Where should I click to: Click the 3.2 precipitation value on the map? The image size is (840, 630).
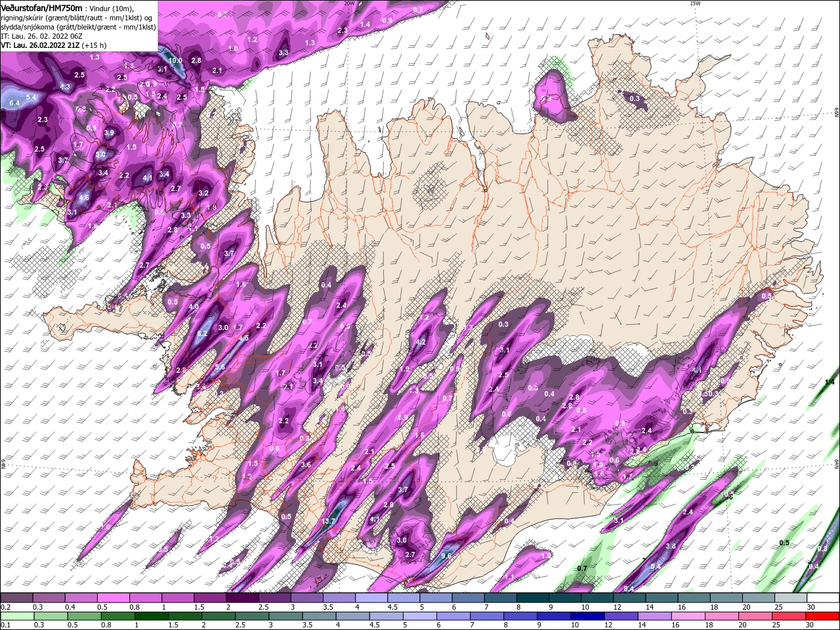tap(203, 193)
